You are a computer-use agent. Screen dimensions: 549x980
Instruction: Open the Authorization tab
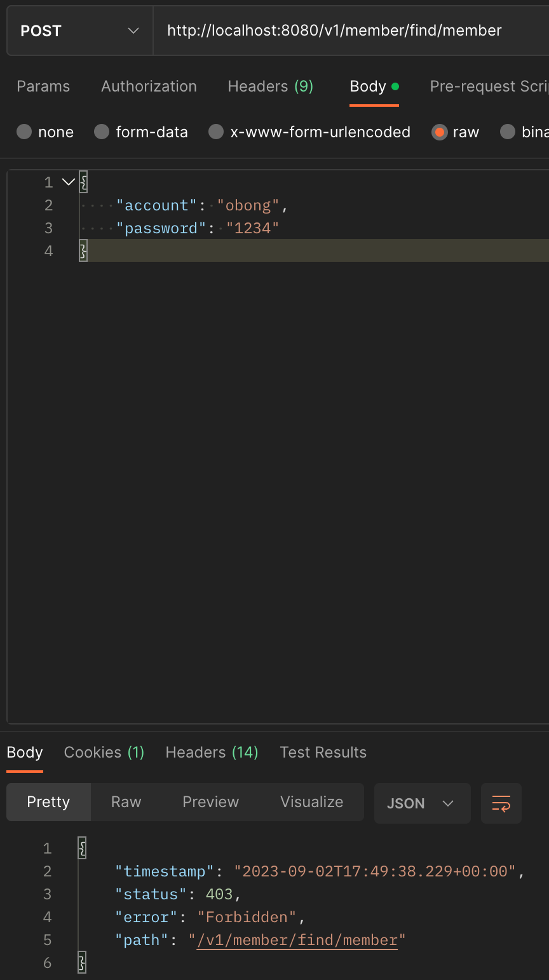[149, 86]
